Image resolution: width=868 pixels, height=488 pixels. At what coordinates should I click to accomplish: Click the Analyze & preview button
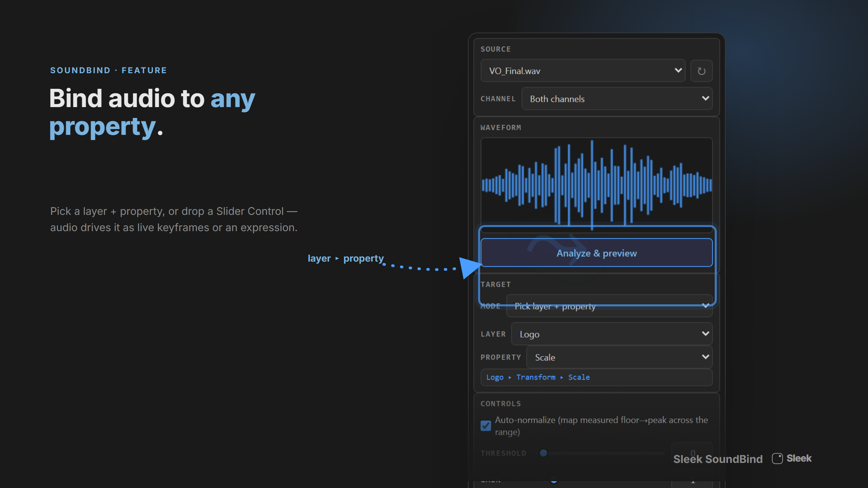coord(596,253)
